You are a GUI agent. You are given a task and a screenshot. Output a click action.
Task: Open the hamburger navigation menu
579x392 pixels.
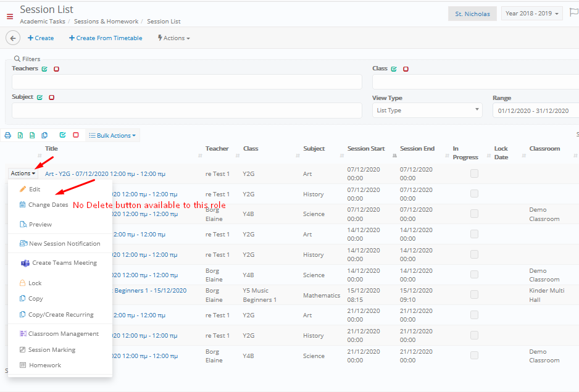coord(10,16)
